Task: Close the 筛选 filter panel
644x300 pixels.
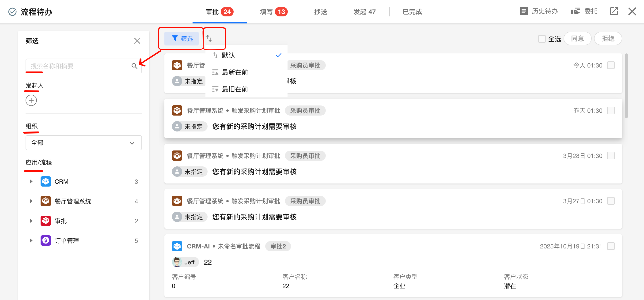Action: 137,41
